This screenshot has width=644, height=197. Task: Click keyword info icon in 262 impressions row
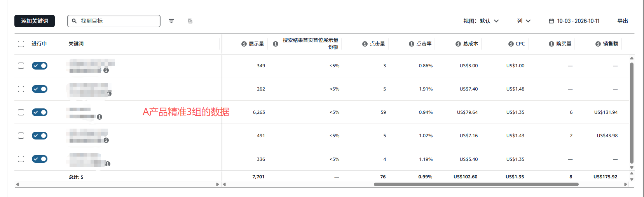pyautogui.click(x=109, y=94)
